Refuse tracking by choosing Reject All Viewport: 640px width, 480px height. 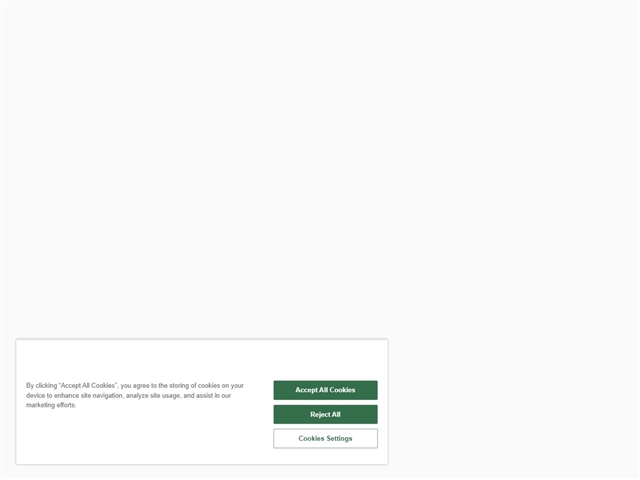[x=325, y=414]
